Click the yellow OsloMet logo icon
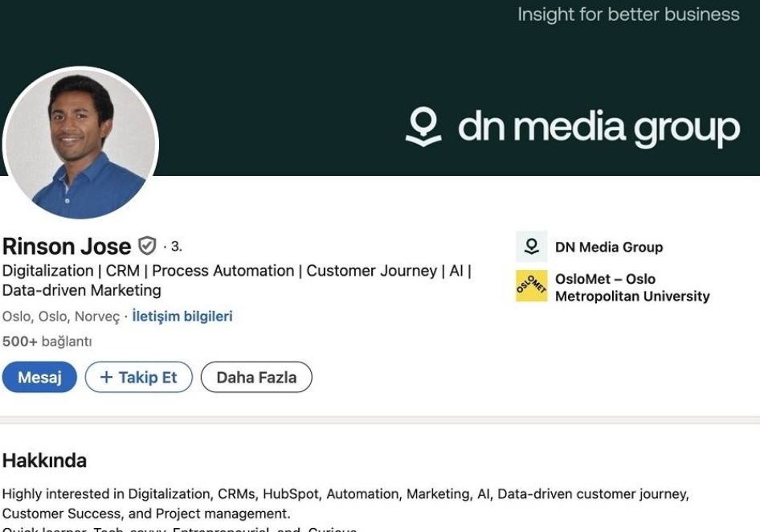The height and width of the screenshot is (532, 760). [531, 286]
